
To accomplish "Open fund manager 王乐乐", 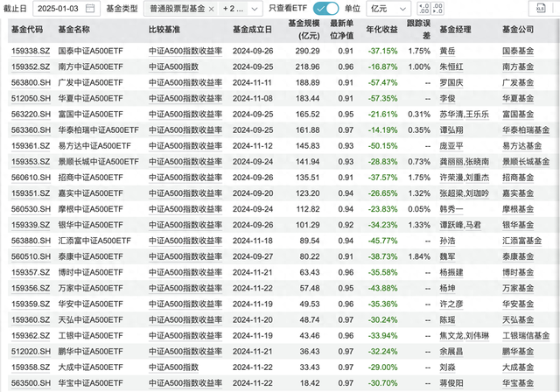I will pyautogui.click(x=477, y=115).
